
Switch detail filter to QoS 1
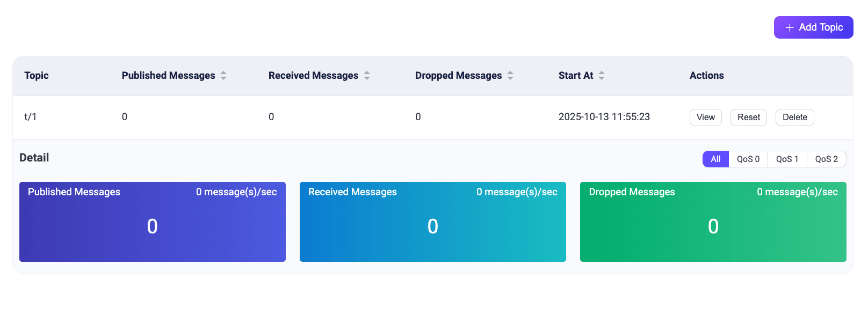point(787,159)
